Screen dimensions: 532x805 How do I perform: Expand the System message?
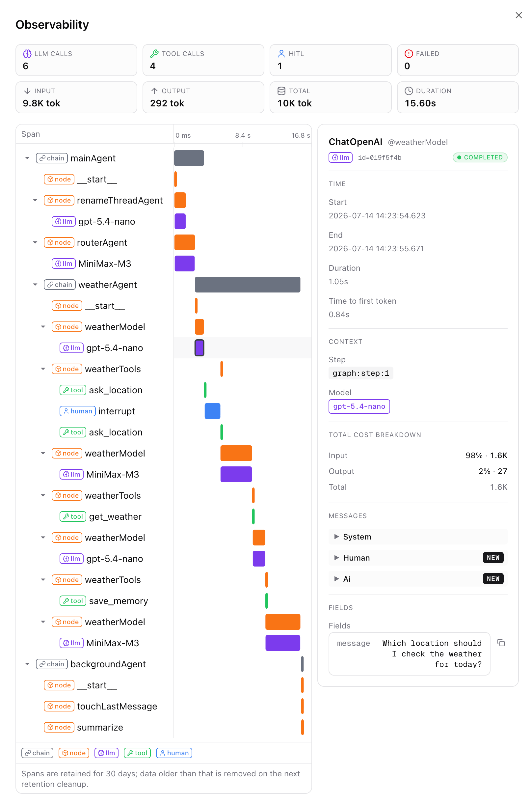click(418, 537)
